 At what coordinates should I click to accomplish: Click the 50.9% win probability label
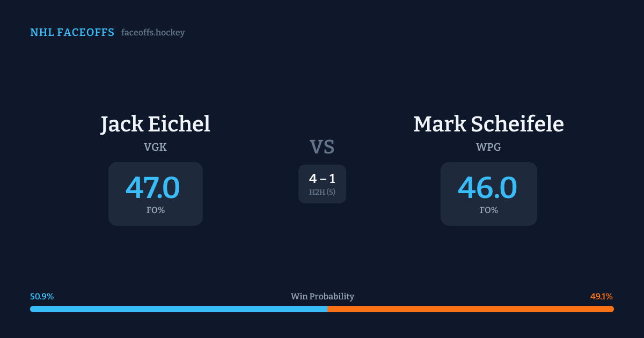click(42, 297)
